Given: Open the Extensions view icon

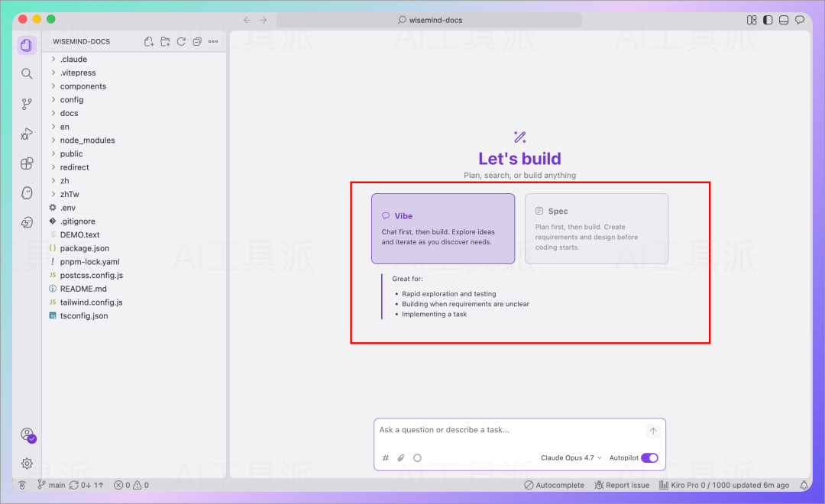Looking at the screenshot, I should pyautogui.click(x=27, y=163).
